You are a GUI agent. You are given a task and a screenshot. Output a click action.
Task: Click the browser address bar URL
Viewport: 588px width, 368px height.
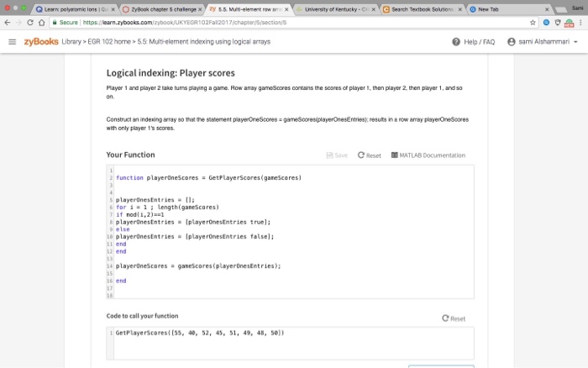tap(185, 23)
